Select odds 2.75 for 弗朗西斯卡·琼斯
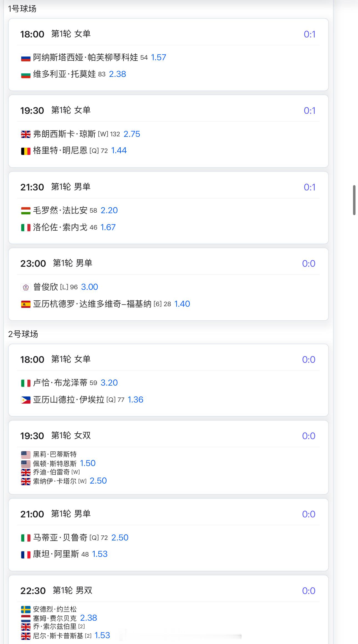 (132, 134)
